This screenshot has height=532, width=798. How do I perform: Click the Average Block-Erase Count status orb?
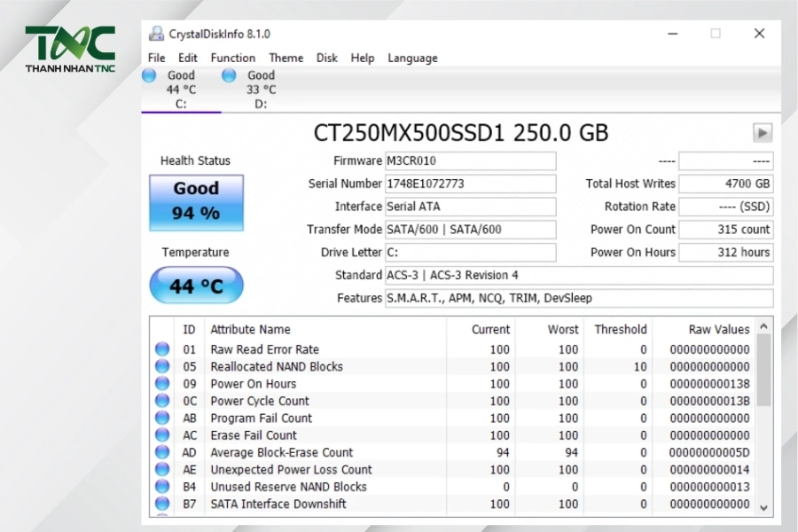(x=162, y=452)
